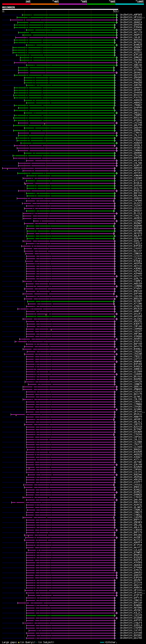Select UniRef100_B6TGG2 in the hit list
146x644 pixels.
131,42
